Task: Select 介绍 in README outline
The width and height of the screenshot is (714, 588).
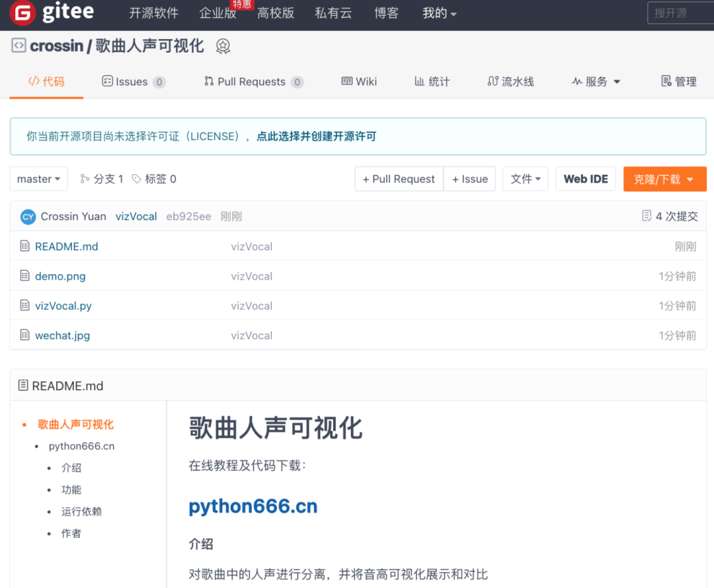Action: pos(71,468)
